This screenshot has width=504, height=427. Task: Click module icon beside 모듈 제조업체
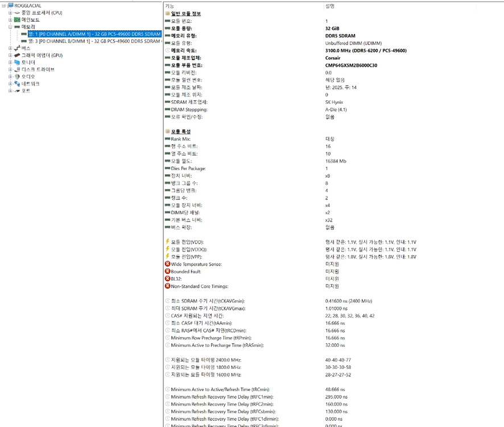pos(167,58)
